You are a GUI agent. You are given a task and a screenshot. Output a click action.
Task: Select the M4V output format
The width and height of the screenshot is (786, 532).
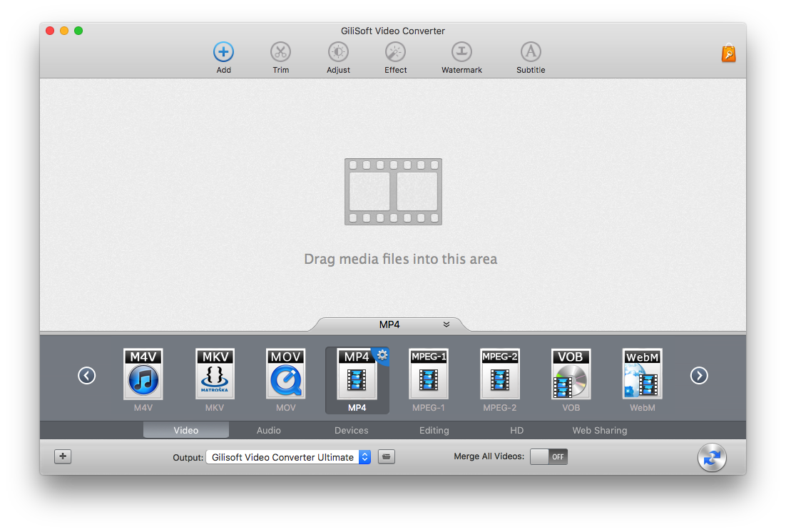(143, 380)
